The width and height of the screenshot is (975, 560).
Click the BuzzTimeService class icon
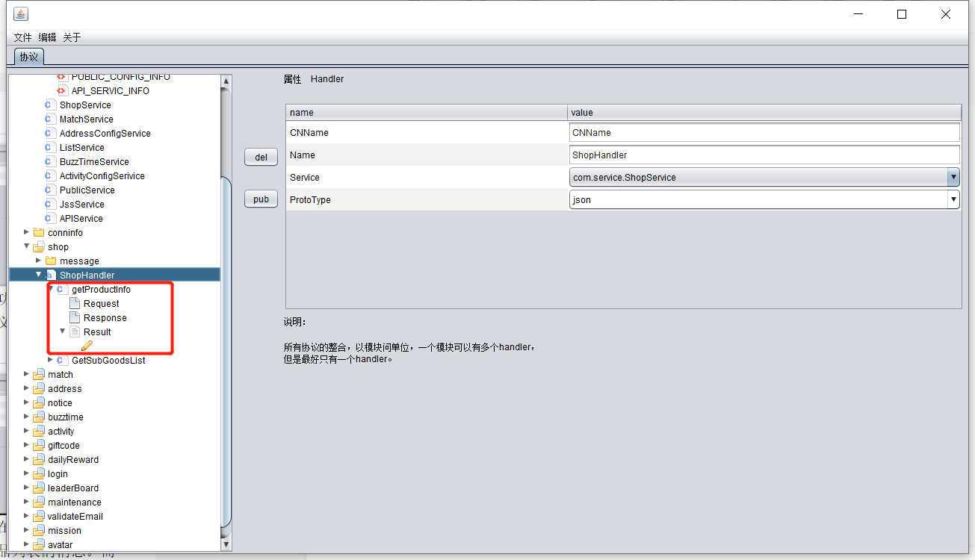pyautogui.click(x=51, y=162)
